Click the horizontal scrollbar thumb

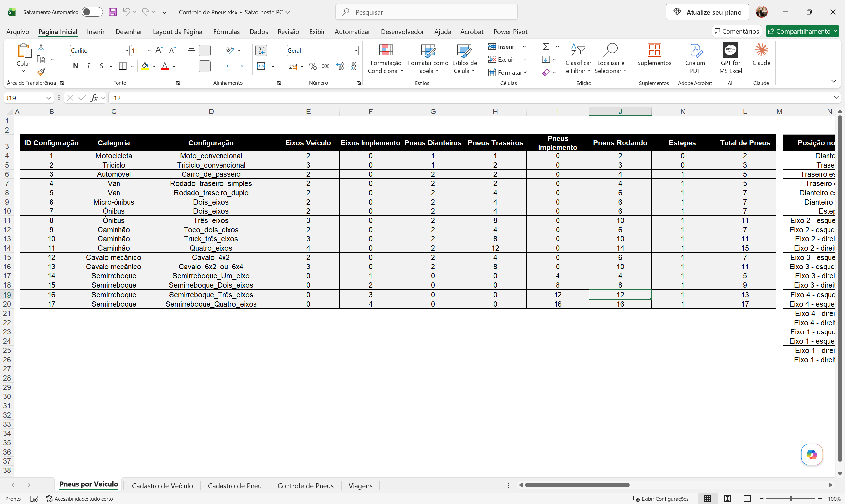coord(577,485)
